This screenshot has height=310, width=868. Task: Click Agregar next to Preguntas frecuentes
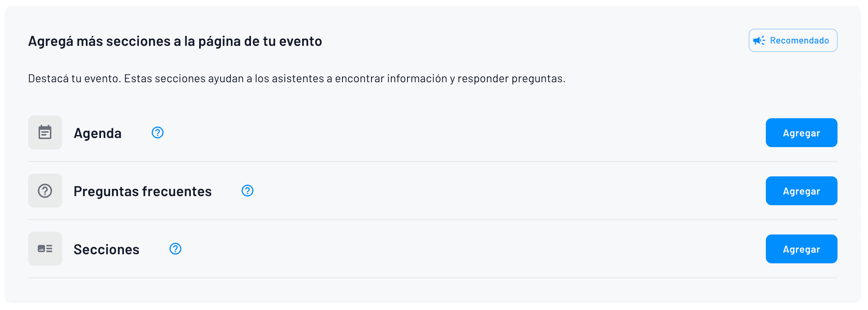(801, 191)
